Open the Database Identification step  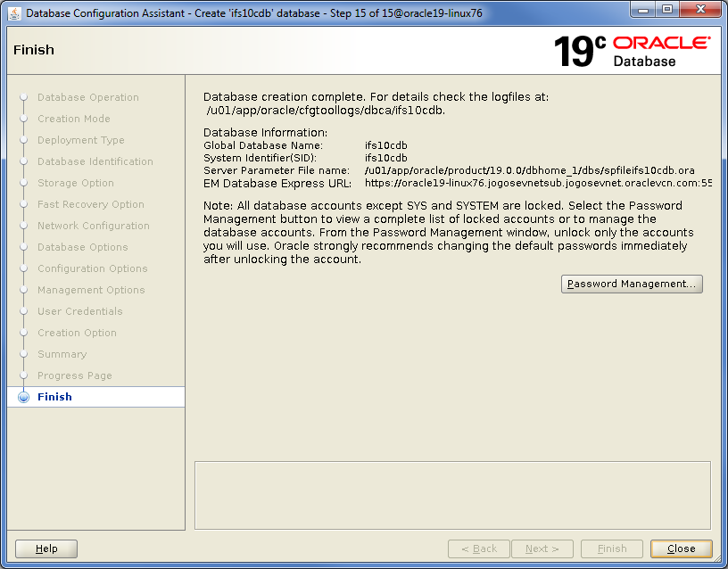click(x=95, y=161)
